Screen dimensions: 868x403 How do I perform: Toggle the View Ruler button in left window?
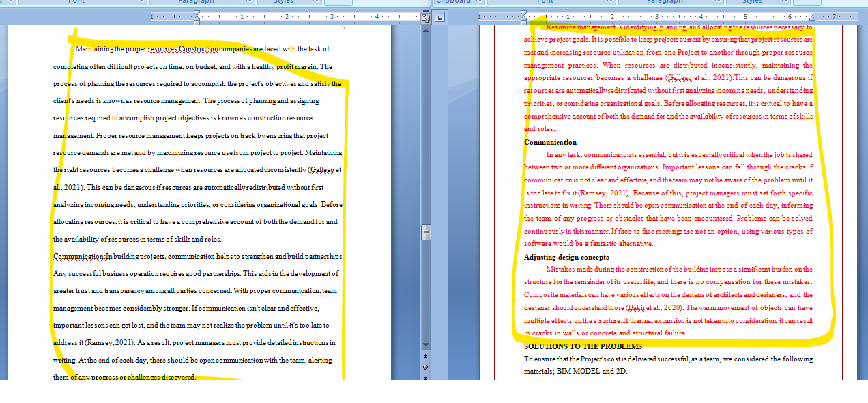(x=426, y=17)
